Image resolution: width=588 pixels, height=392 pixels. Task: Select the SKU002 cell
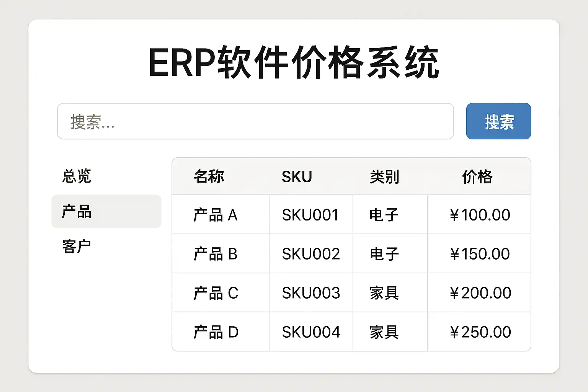coord(311,254)
